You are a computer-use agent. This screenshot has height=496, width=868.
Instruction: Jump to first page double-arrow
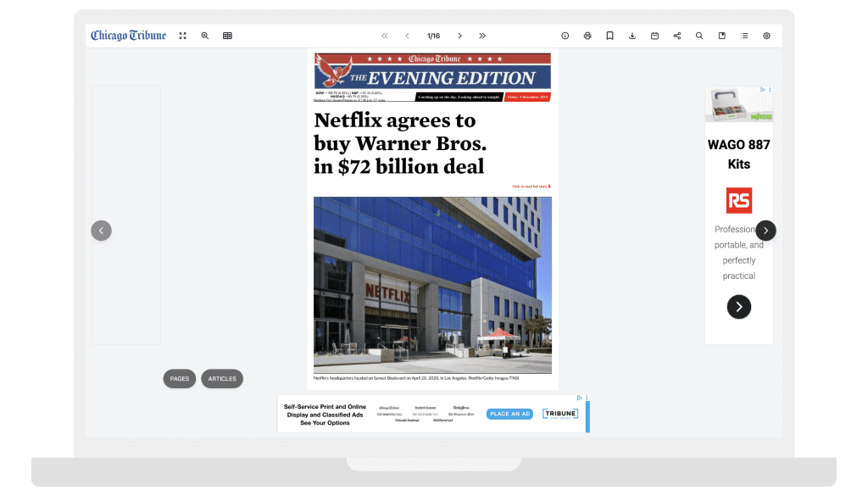click(385, 36)
